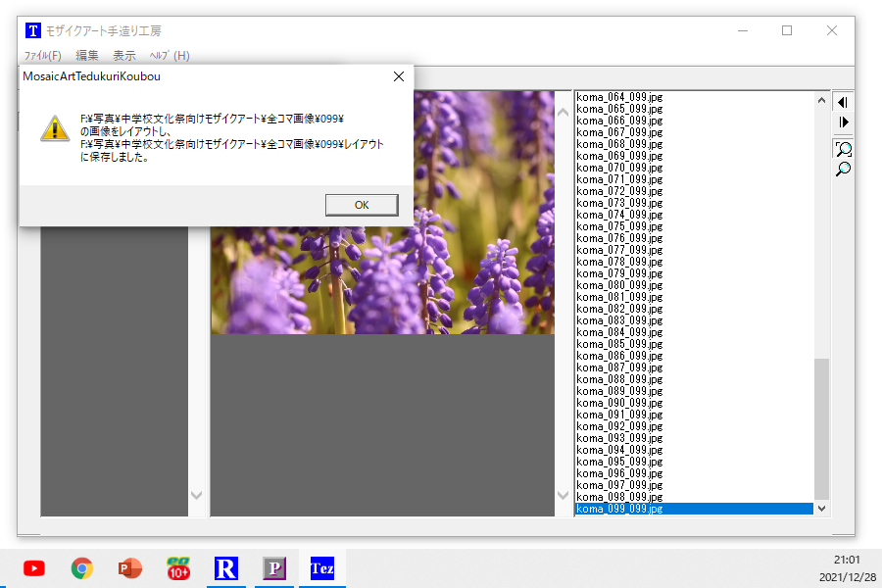The image size is (882, 588).
Task: Select koma_069_099.jpg in the list
Action: [x=694, y=156]
